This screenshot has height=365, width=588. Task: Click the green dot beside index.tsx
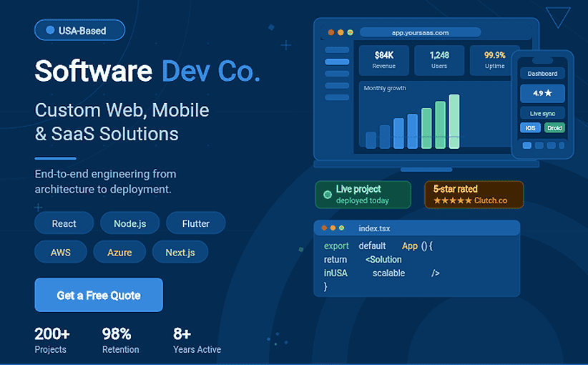[x=341, y=228]
